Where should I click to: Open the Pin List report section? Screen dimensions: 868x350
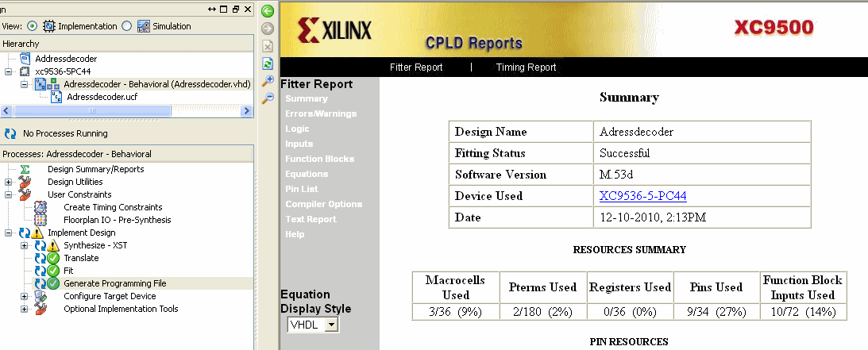(x=302, y=189)
